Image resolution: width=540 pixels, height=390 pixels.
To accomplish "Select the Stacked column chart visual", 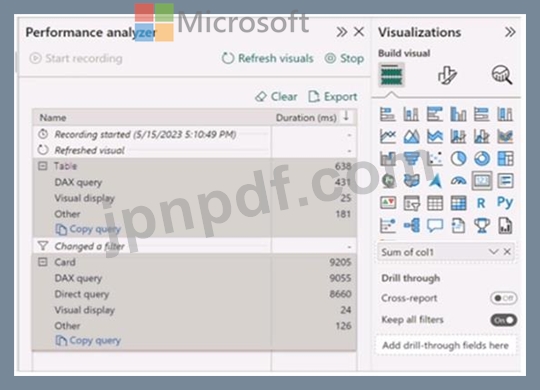I will 411,114.
